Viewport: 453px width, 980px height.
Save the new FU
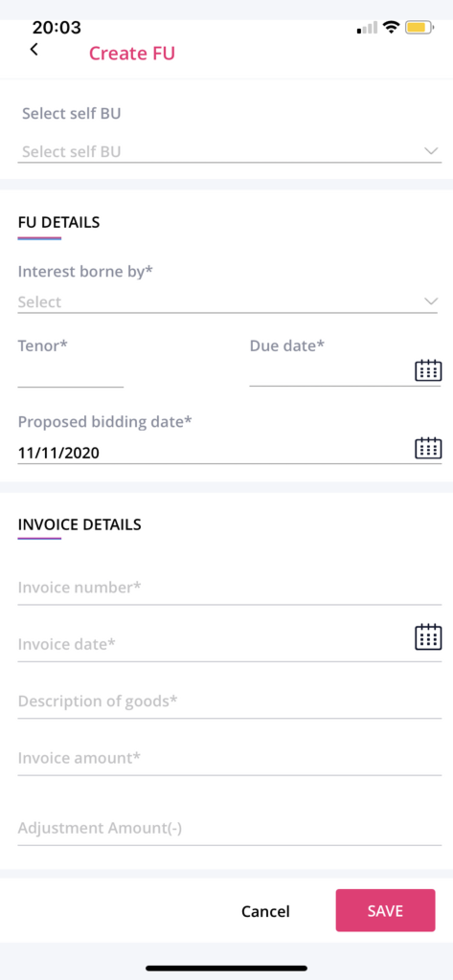pyautogui.click(x=385, y=910)
